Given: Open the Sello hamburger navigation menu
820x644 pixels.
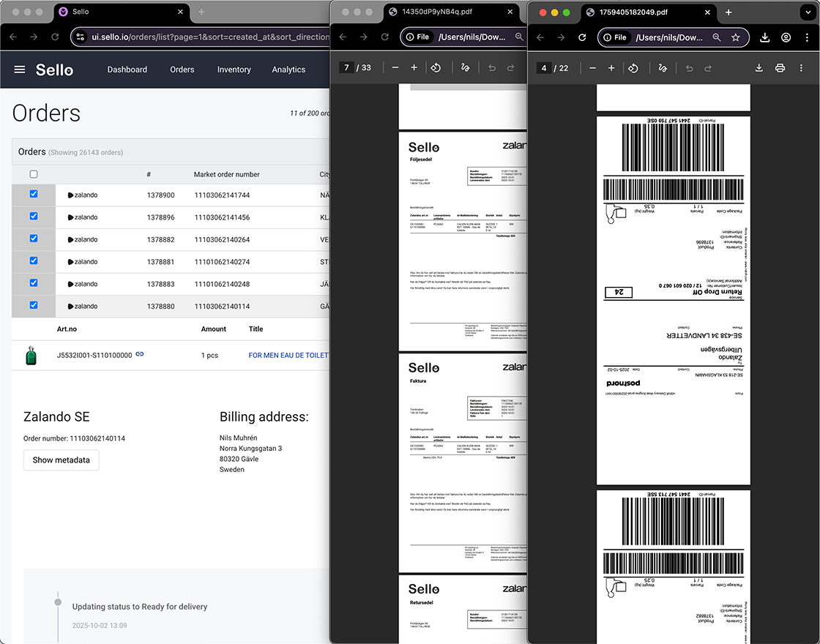Looking at the screenshot, I should tap(20, 69).
